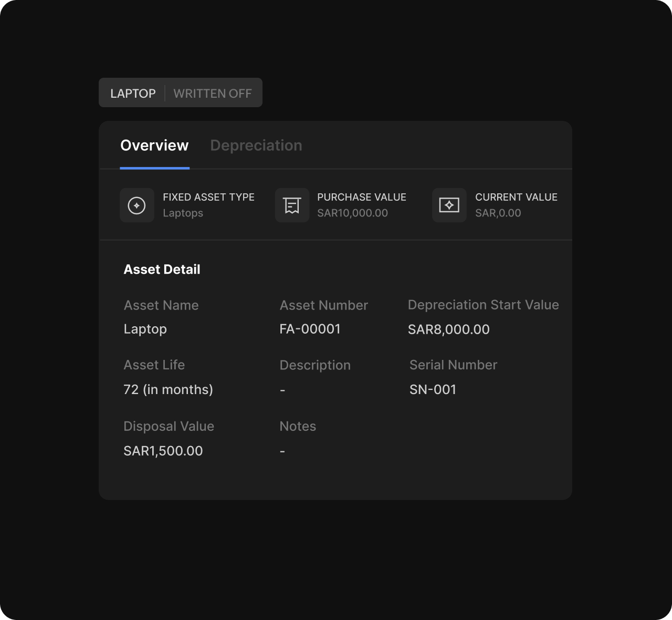Click the Depreciation Start Value SAR8,000.00
Screen dimensions: 672x620
tap(448, 329)
